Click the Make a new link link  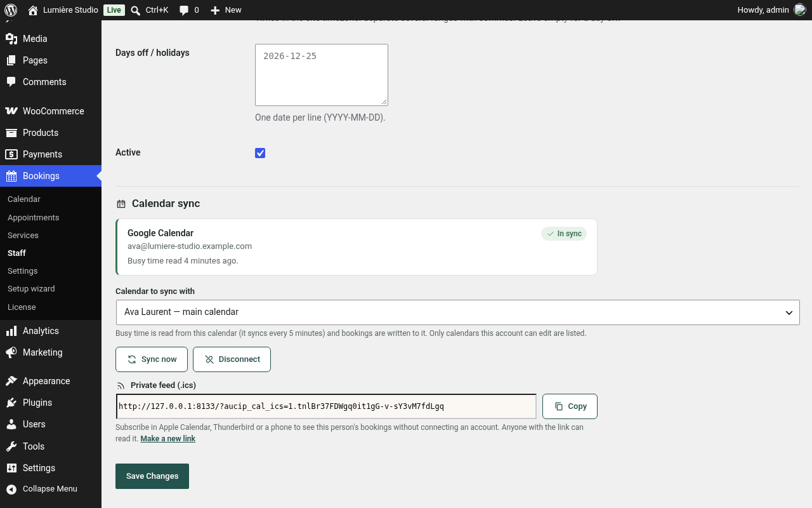pyautogui.click(x=168, y=439)
